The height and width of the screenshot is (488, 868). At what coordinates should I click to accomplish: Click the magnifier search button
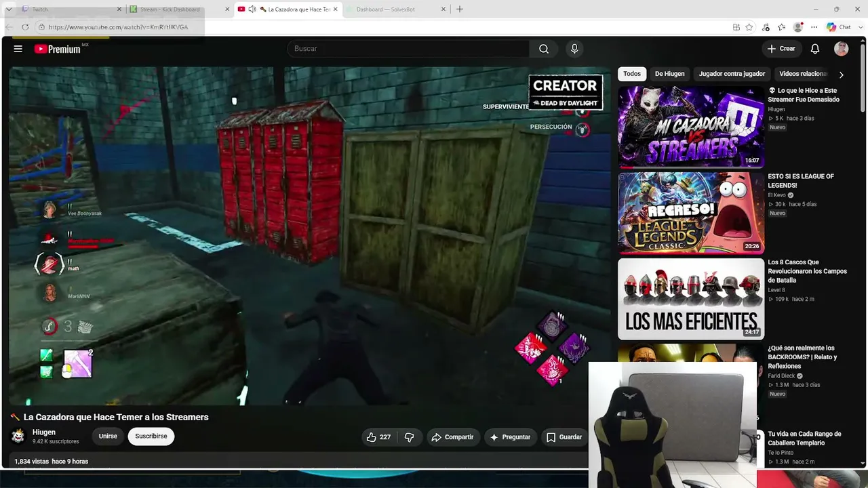click(x=544, y=49)
